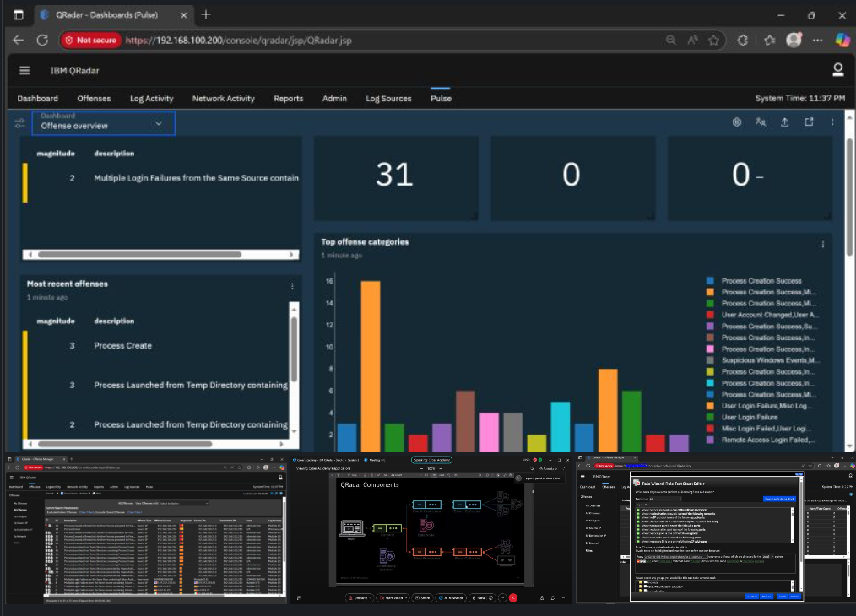Screen dimensions: 856x616
Task: Close the QRadar Dashboards browser tab
Action: 183,15
